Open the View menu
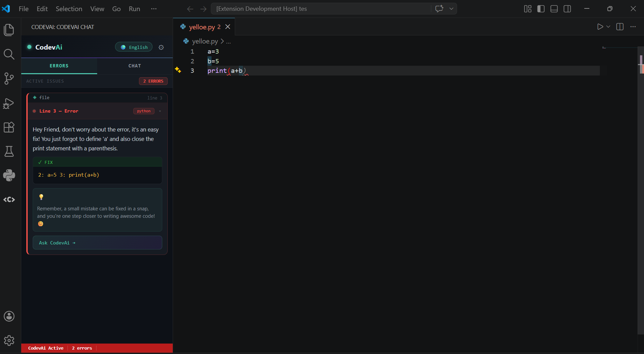Viewport: 644px width, 354px height. click(x=97, y=9)
